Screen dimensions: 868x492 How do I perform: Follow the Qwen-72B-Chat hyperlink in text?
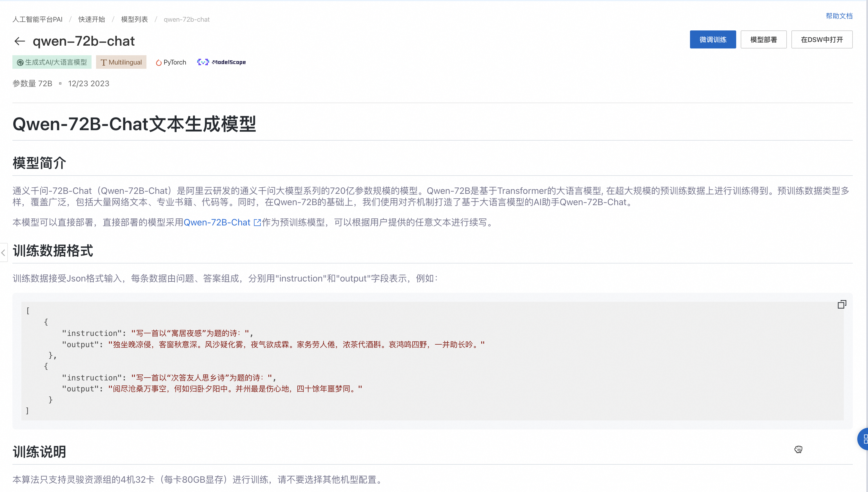click(x=217, y=222)
